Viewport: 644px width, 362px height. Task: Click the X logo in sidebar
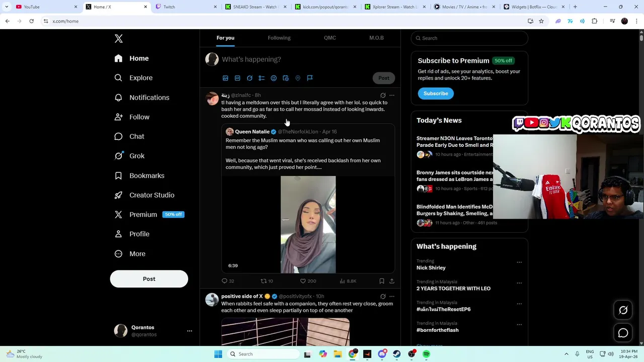point(119,39)
